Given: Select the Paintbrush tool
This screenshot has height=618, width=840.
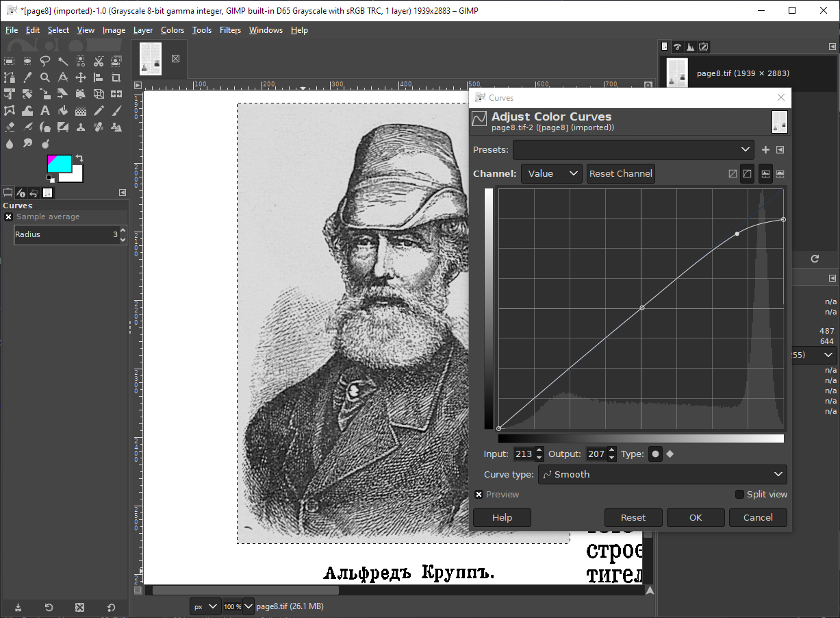Looking at the screenshot, I should click(x=116, y=110).
